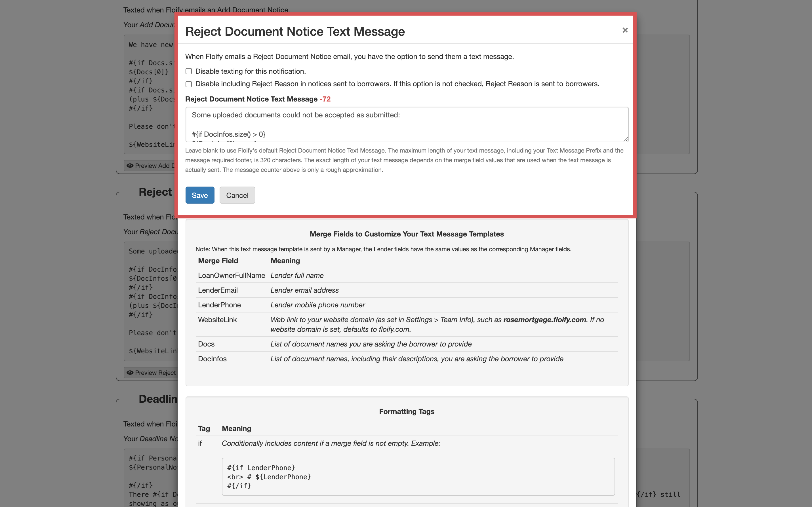Click the rosemortgage.floify.com example text
Viewport: 812px width, 507px height.
pos(545,320)
